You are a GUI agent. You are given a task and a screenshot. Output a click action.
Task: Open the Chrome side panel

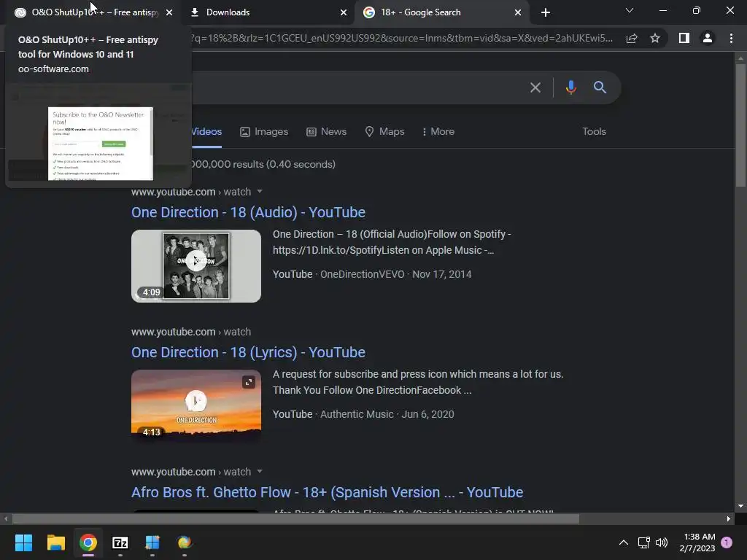pyautogui.click(x=684, y=38)
